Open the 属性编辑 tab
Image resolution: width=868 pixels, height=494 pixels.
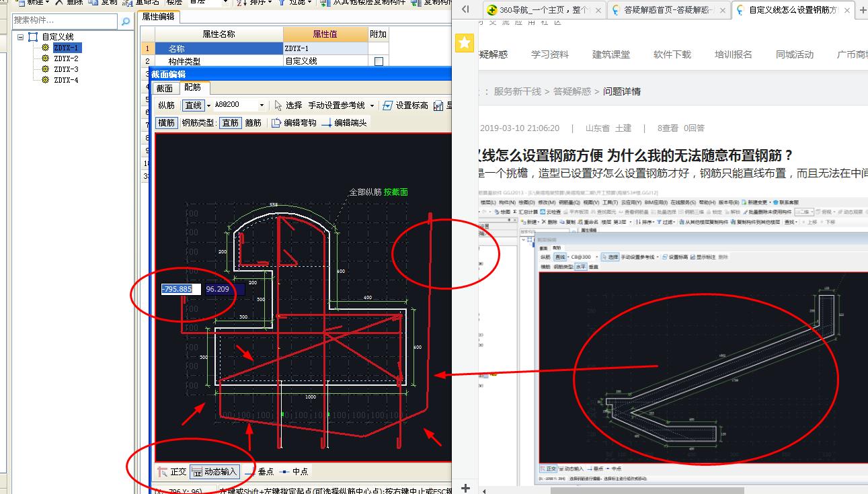[x=158, y=16]
